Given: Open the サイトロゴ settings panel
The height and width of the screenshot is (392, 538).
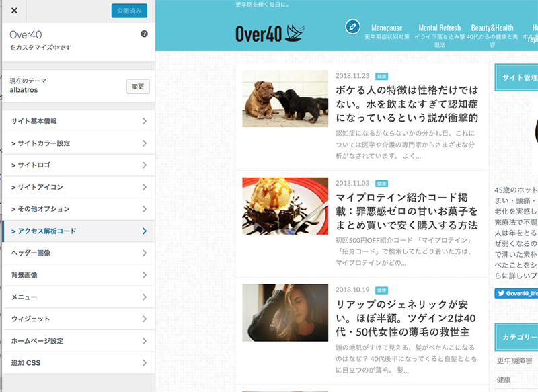Looking at the screenshot, I should pos(78,165).
